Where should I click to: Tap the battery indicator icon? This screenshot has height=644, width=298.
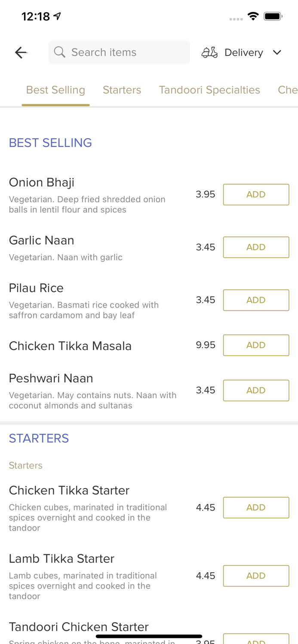point(273,15)
